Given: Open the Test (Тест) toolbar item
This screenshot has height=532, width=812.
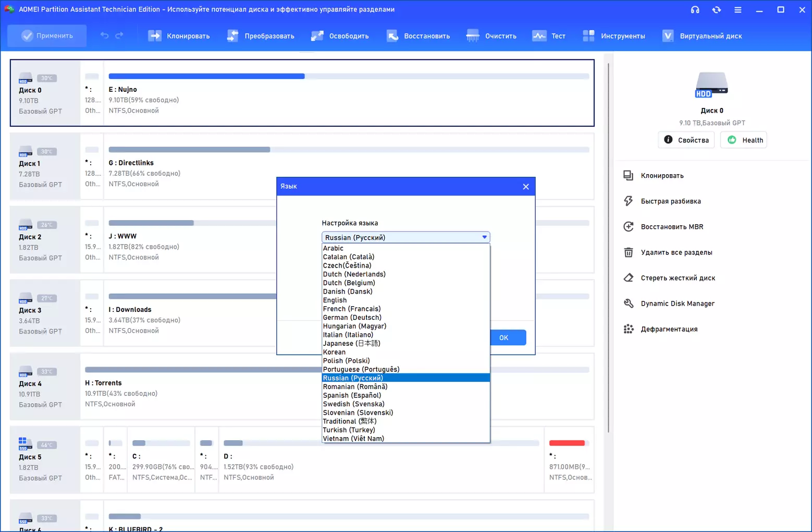Looking at the screenshot, I should coord(549,36).
